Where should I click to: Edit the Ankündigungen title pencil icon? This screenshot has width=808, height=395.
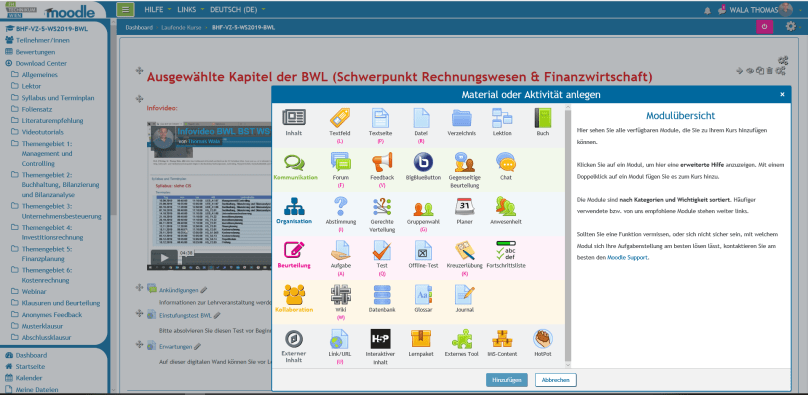pos(204,289)
